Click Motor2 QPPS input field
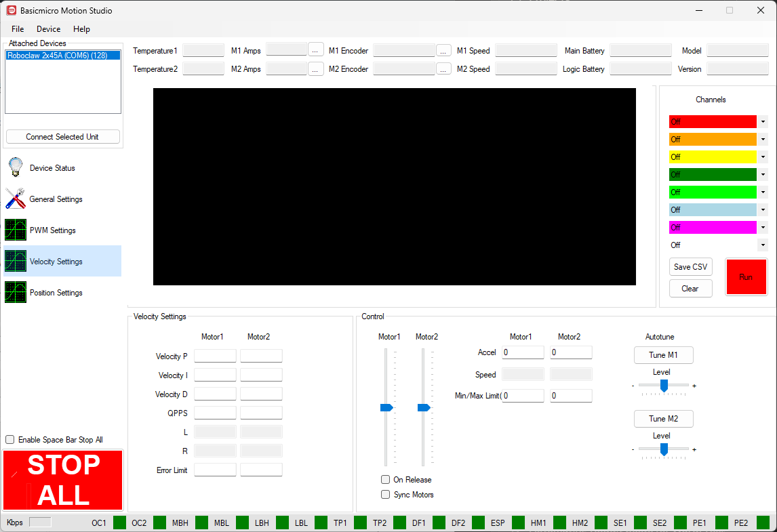This screenshot has width=777, height=532. click(261, 413)
